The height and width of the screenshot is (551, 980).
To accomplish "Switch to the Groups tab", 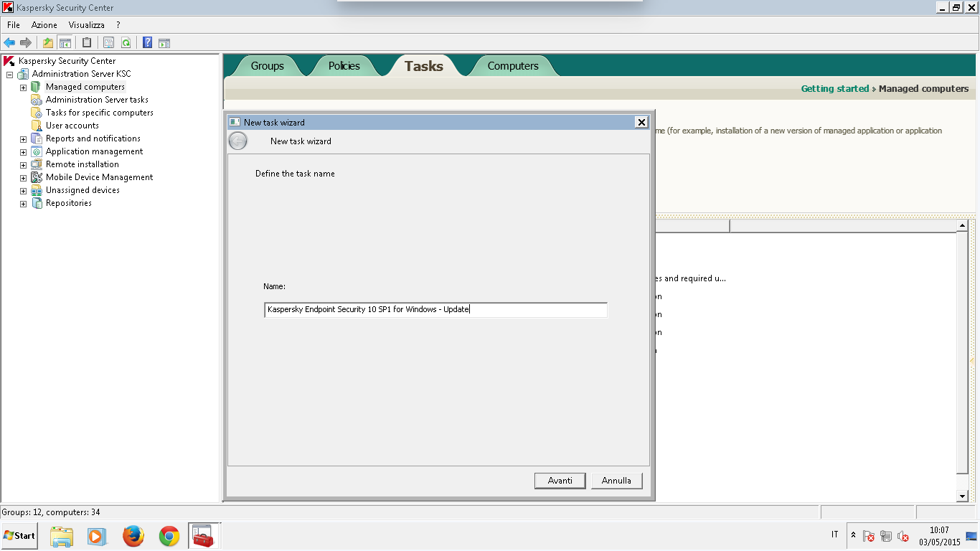I will tap(268, 66).
